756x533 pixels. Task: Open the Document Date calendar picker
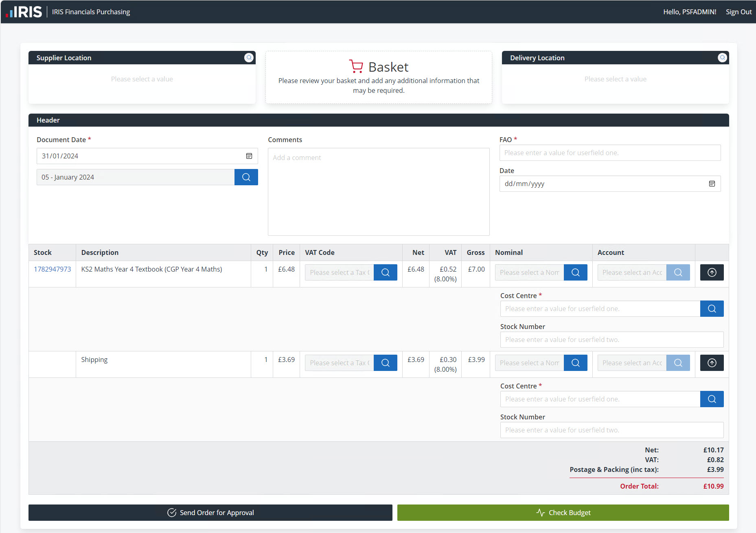click(249, 156)
